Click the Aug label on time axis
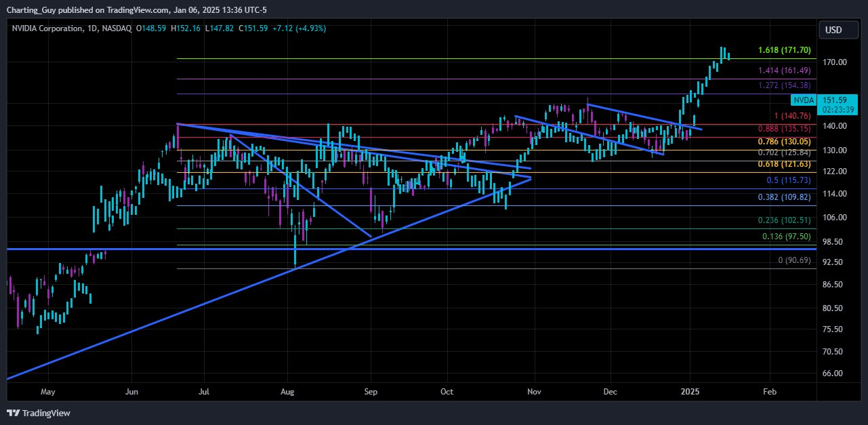Screen dimensions: 868x425 pos(287,392)
